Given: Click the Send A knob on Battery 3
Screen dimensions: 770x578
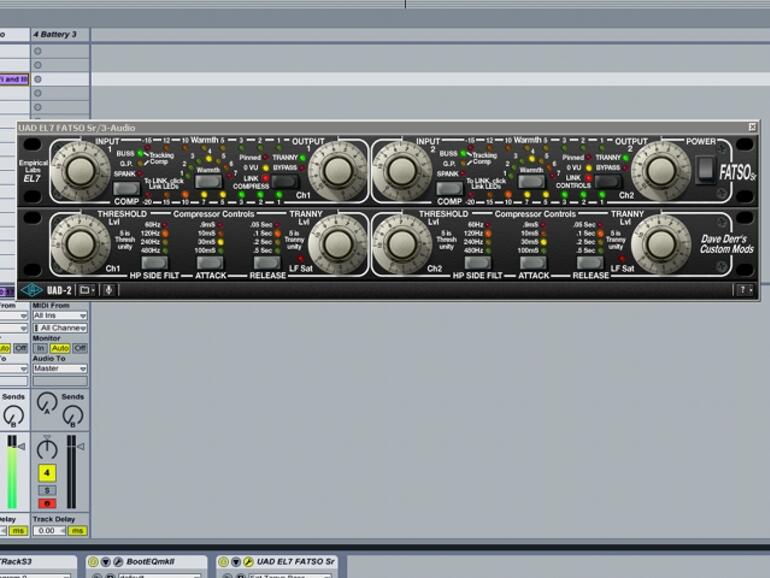Looking at the screenshot, I should [x=47, y=403].
